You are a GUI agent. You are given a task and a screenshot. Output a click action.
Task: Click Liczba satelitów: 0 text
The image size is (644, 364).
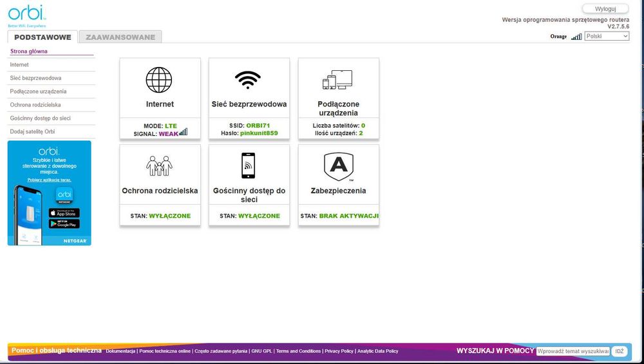click(339, 126)
